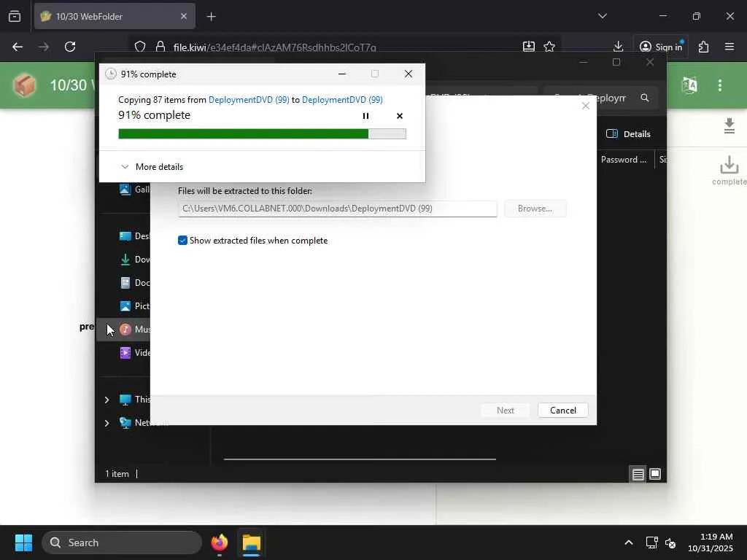Click the Password column header

pos(624,160)
